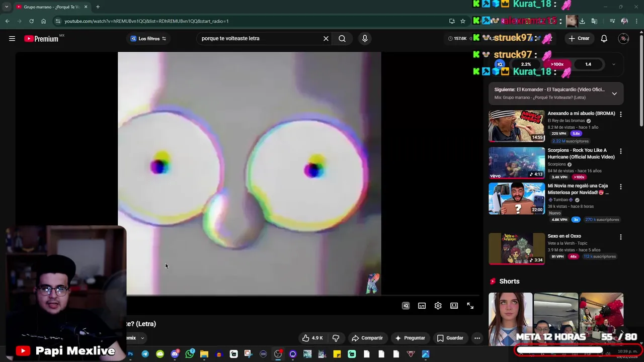This screenshot has width=644, height=362.
Task: Open Chrome media controls icon
Action: tap(612, 21)
